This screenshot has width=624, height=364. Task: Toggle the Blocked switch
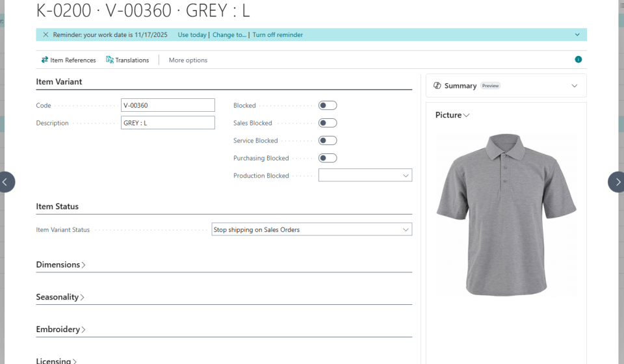328,105
